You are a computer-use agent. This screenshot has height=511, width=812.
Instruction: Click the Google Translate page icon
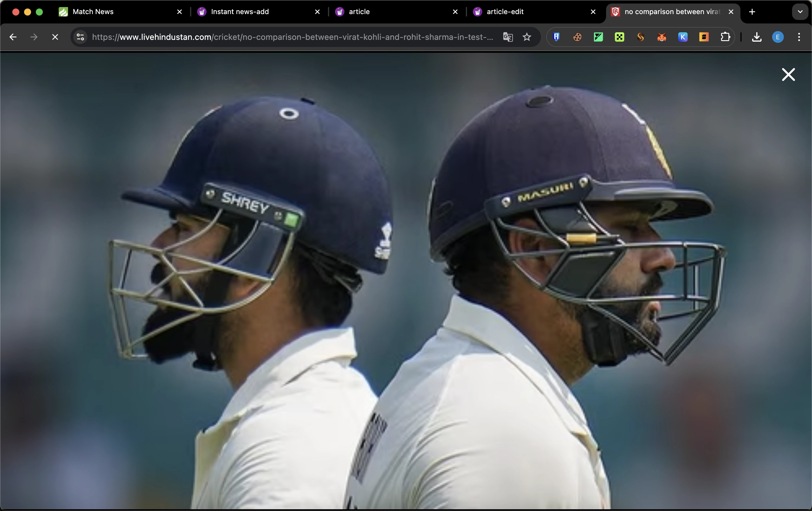[x=508, y=37]
